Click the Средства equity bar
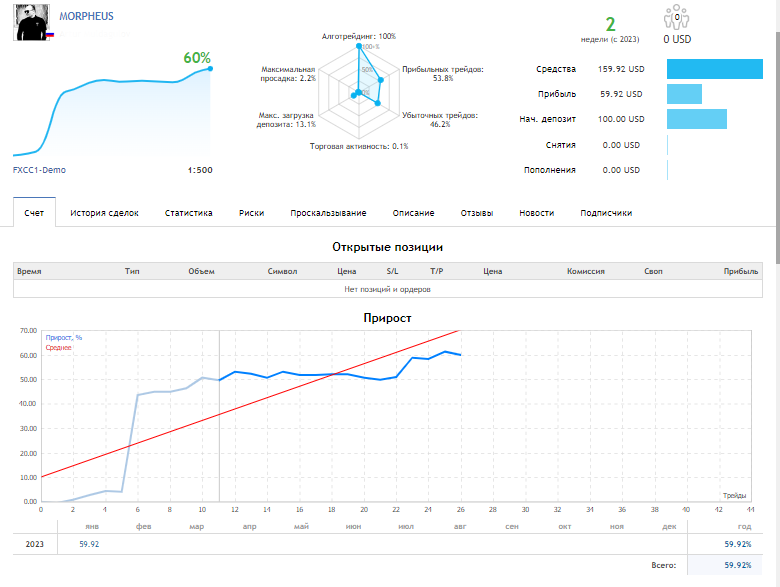The width and height of the screenshot is (780, 587). pyautogui.click(x=715, y=69)
